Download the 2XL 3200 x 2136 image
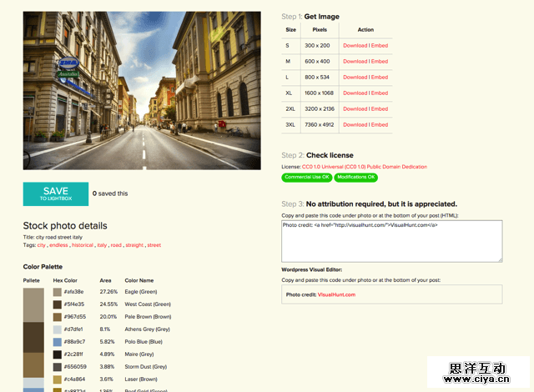Screen dimensions: 534x392 pyautogui.click(x=354, y=109)
